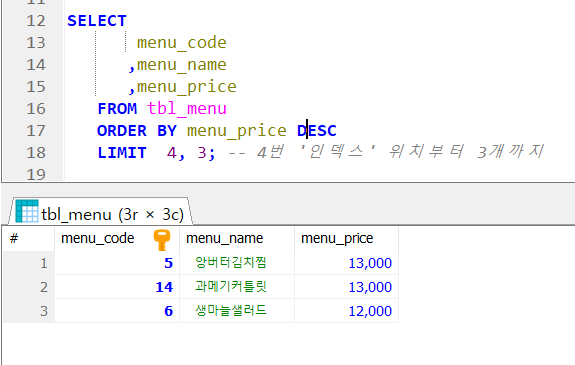The width and height of the screenshot is (575, 365).
Task: Select the 생마늘샐러드 menu_name cell
Action: point(237,311)
